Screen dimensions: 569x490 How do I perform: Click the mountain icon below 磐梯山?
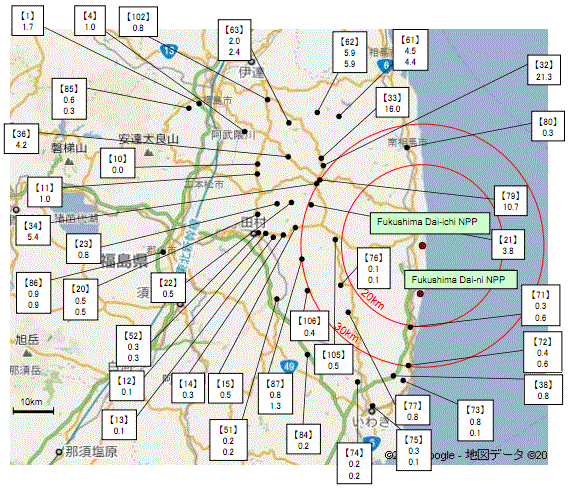tap(69, 161)
